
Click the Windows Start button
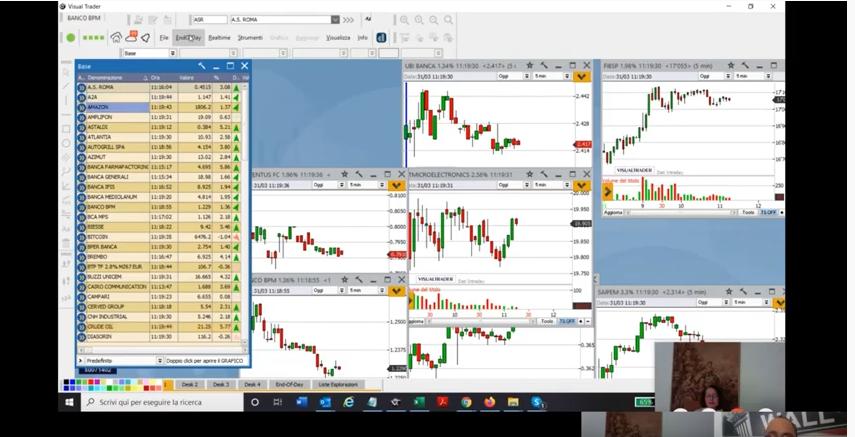[69, 402]
